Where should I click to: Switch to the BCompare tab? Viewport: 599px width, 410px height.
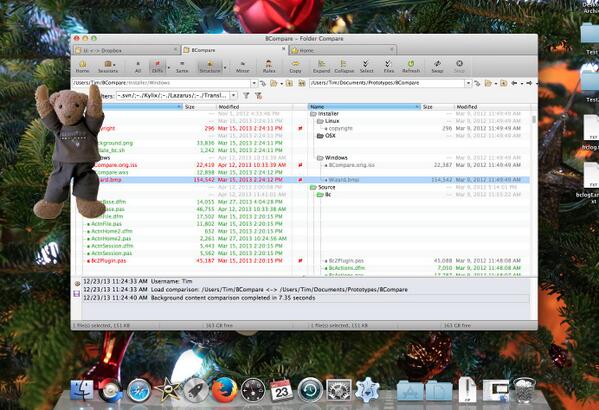(234, 50)
